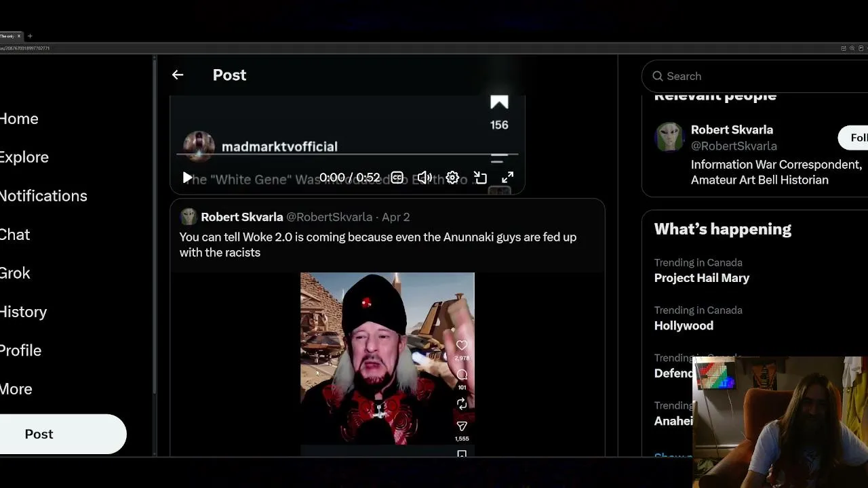Viewport: 868px width, 488px height.
Task: Mute the video with the speaker icon
Action: point(425,178)
